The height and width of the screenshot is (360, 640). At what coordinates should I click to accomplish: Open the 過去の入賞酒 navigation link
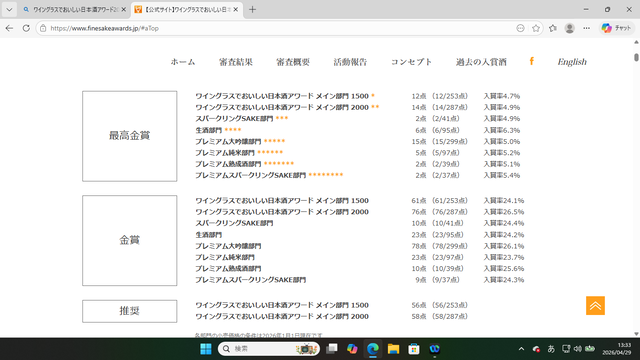click(481, 62)
